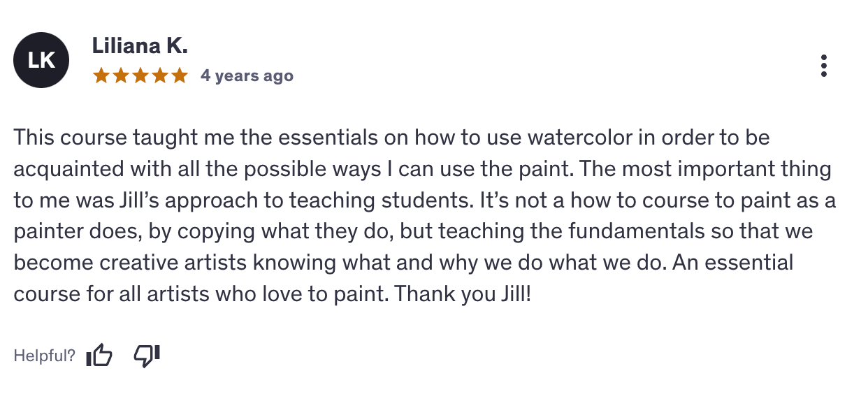Screen dimensions: 868x408
Task: Click the fourth star in the rating
Action: coord(160,75)
